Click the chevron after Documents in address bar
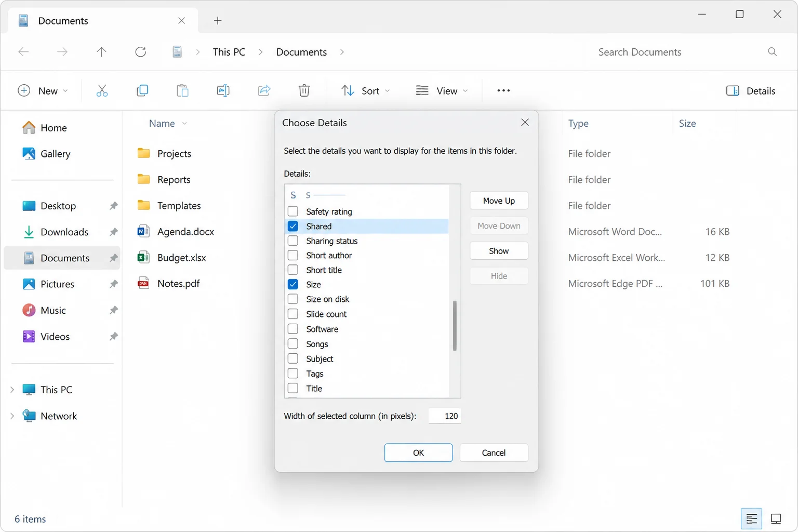This screenshot has width=798, height=532. 342,52
